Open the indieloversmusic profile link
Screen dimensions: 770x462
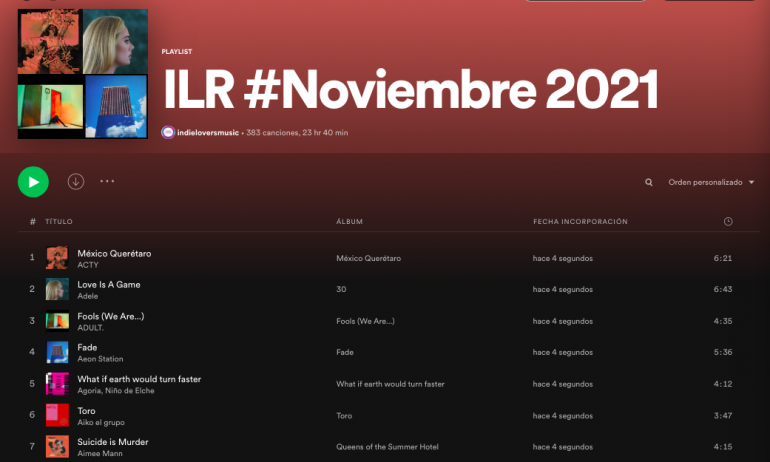pos(208,133)
